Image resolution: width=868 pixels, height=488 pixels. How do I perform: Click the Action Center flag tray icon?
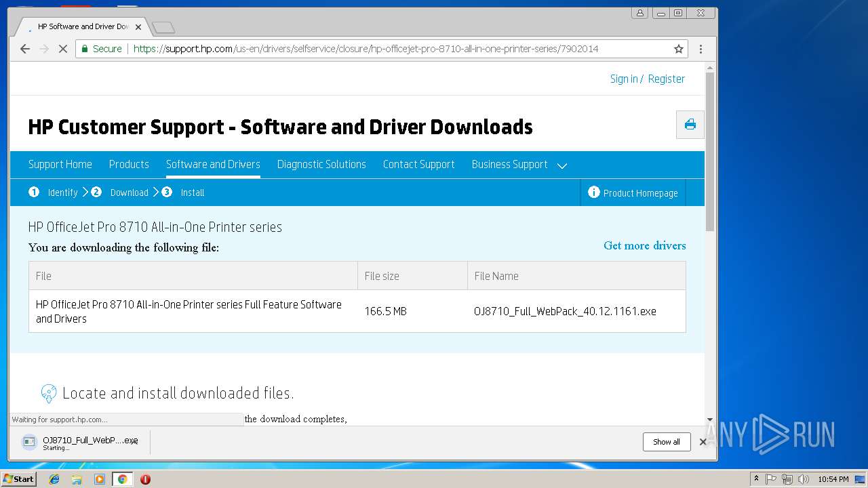pyautogui.click(x=771, y=479)
